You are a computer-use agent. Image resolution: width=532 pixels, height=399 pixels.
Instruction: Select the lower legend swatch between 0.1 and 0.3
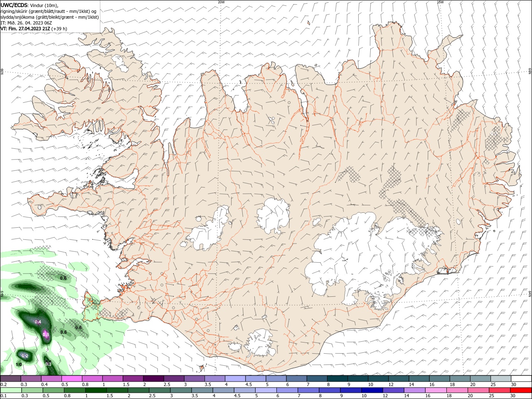(x=10, y=390)
